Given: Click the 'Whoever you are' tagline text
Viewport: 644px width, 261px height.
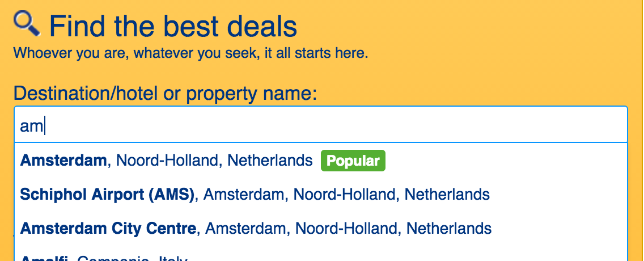Looking at the screenshot, I should [x=190, y=53].
